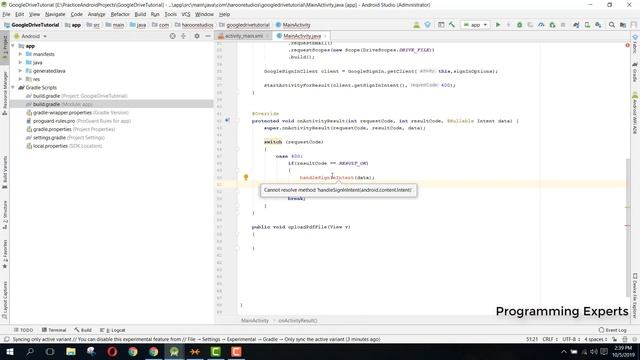Click the Project Structure folder icon in toolbar
640x360 pixels.
(623, 25)
